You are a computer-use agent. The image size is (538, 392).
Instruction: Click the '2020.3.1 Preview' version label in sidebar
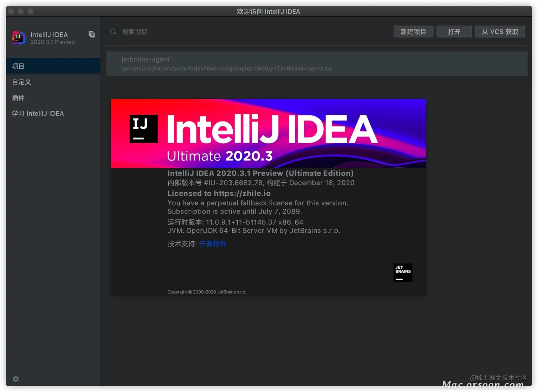point(53,42)
